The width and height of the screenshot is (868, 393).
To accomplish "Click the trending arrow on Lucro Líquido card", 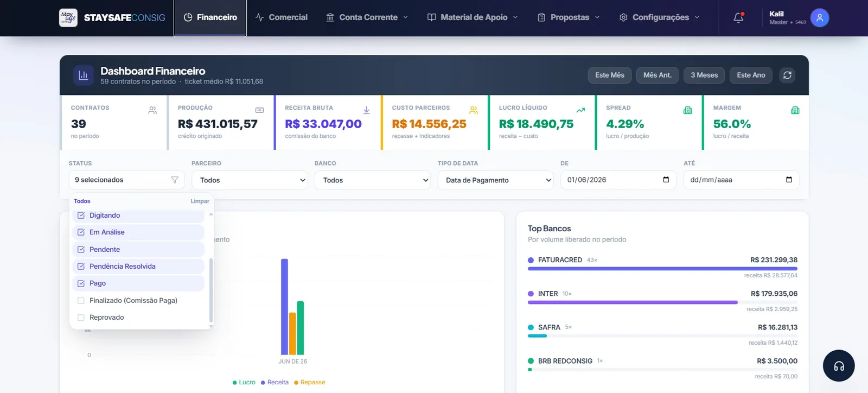I will point(580,110).
